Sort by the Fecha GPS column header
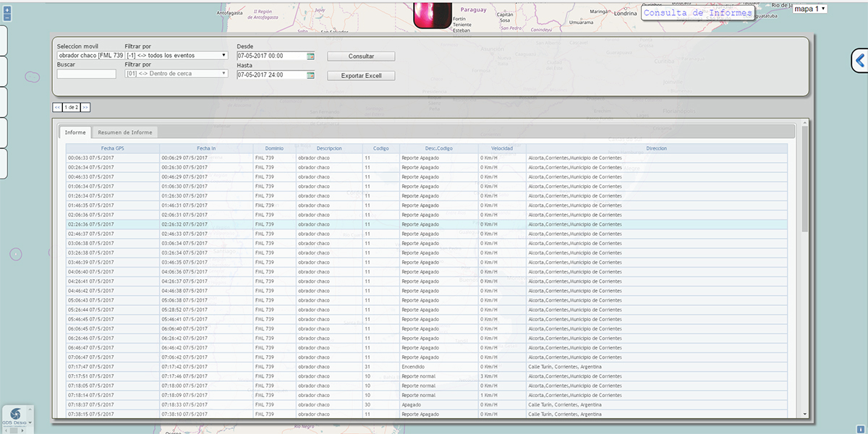This screenshot has width=868, height=434. (x=113, y=148)
